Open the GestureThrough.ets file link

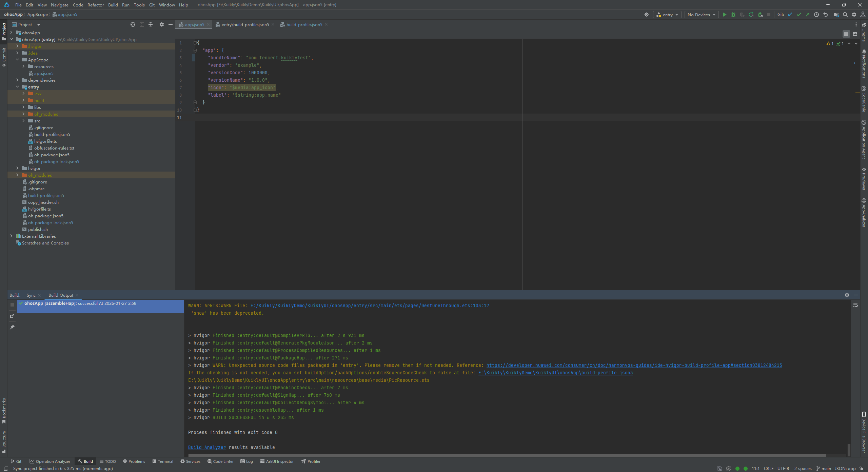[x=370, y=306]
